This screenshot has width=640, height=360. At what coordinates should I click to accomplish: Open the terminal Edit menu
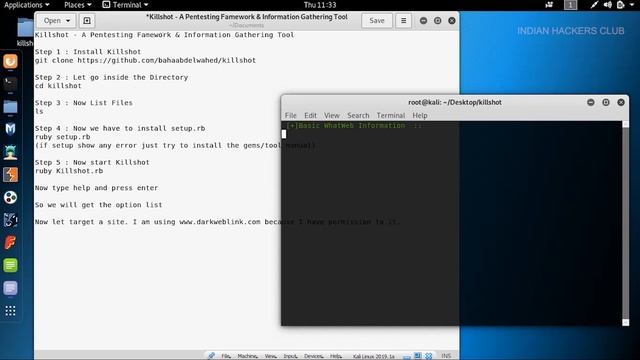pyautogui.click(x=310, y=116)
